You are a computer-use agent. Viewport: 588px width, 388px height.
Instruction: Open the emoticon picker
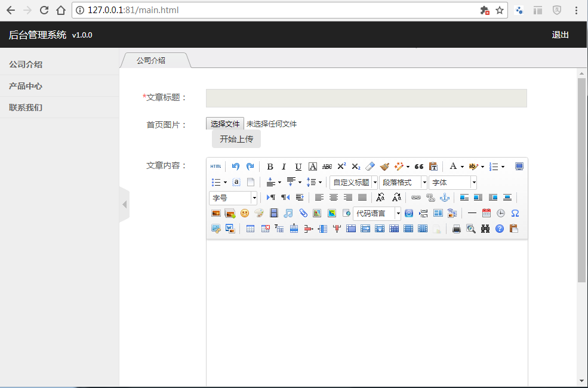[x=245, y=213]
